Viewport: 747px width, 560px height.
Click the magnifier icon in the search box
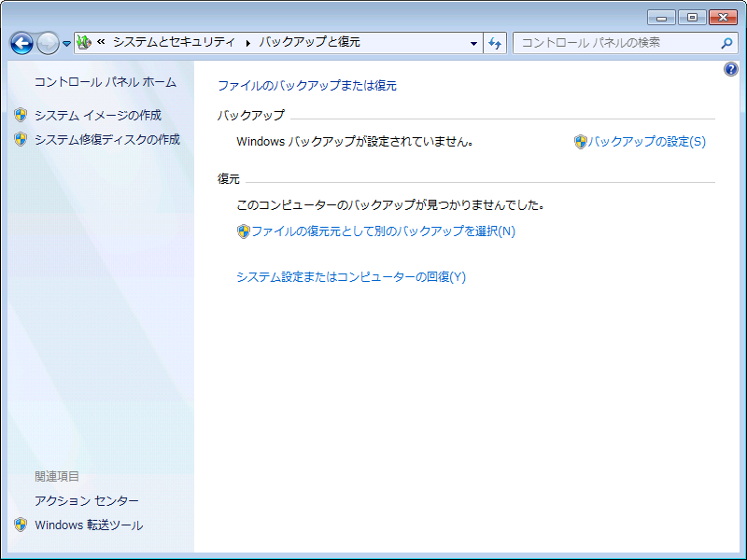click(726, 43)
